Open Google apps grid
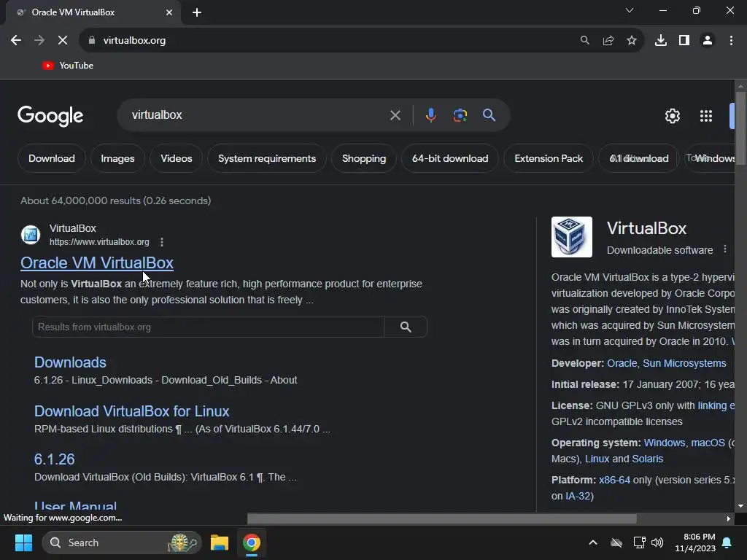The image size is (747, 560). [x=706, y=116]
